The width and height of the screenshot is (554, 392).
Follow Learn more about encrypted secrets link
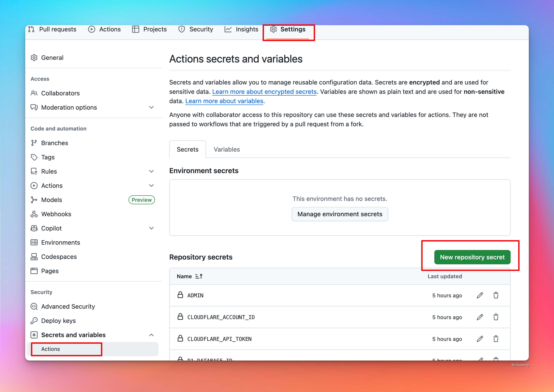tap(264, 92)
